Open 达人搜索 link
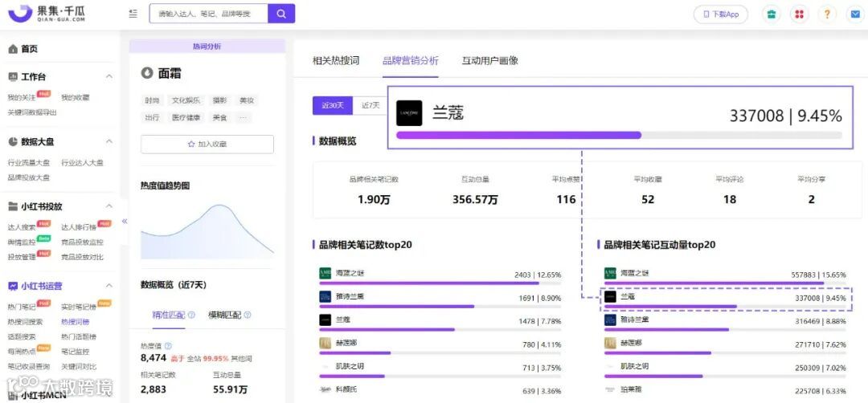Viewport: 868px width, 403px height. tap(22, 227)
